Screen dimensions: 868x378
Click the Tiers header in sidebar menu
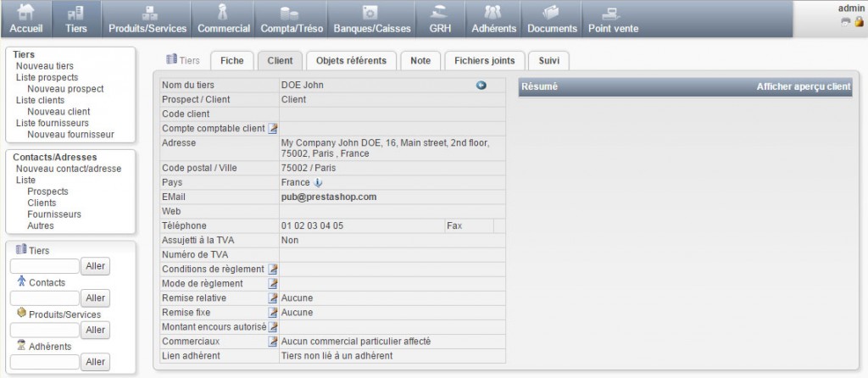(24, 54)
